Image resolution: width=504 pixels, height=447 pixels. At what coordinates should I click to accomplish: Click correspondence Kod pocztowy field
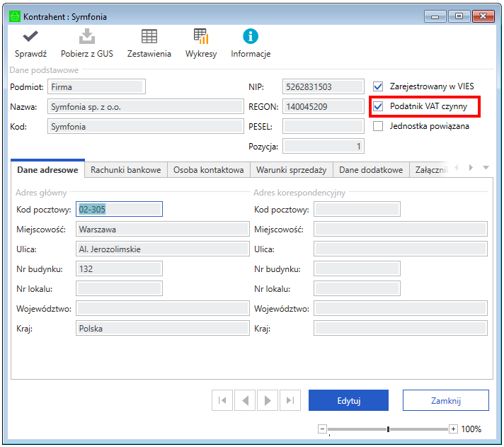tap(357, 209)
